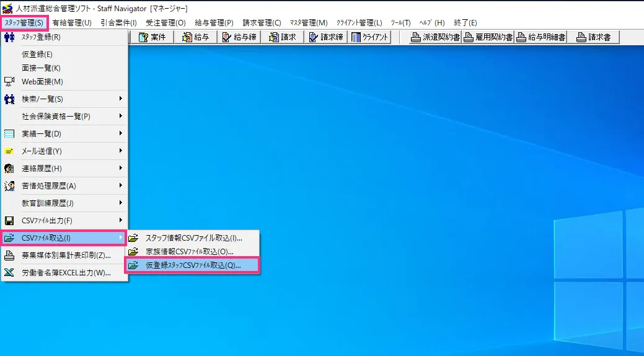Choose スタッフ登録(R) from the menu
The image size is (644, 356).
(x=65, y=37)
